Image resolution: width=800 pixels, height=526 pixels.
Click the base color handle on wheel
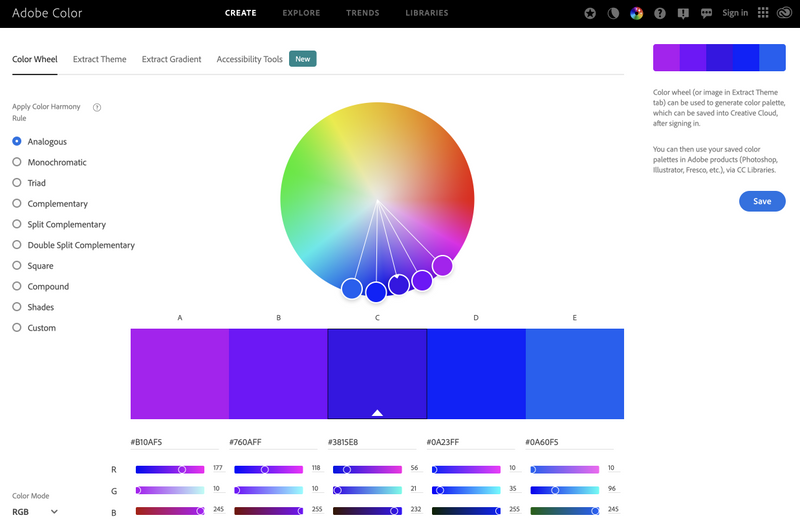pos(398,285)
